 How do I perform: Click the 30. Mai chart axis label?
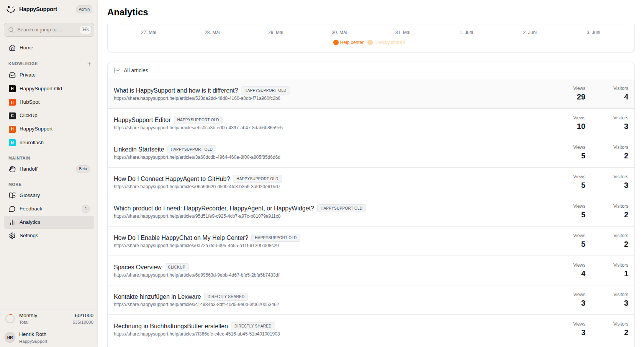click(339, 33)
